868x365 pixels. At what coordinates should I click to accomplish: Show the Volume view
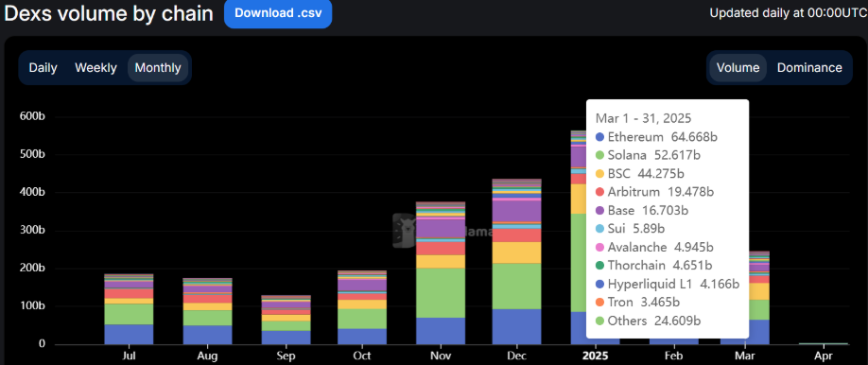pos(738,67)
